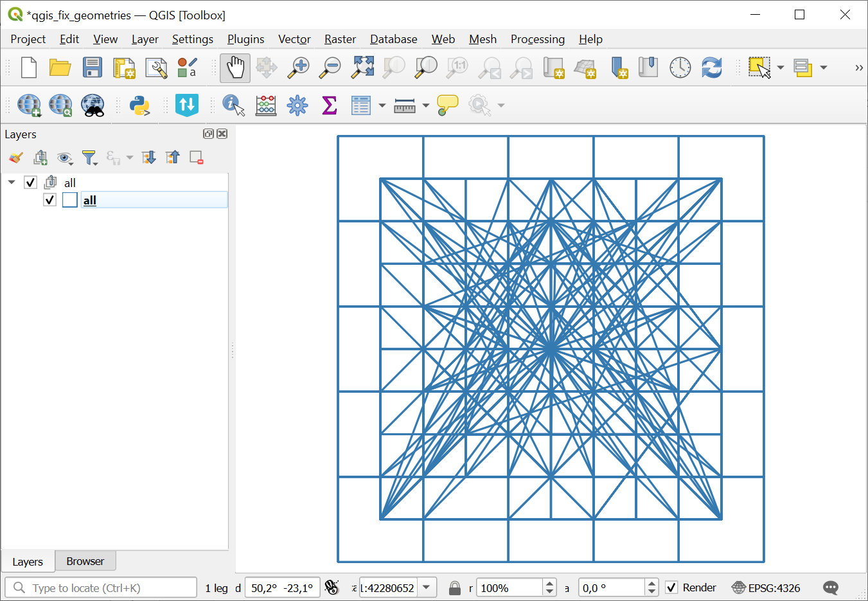Open the measure tool dropdown arrow
Image resolution: width=868 pixels, height=601 pixels.
(x=426, y=105)
